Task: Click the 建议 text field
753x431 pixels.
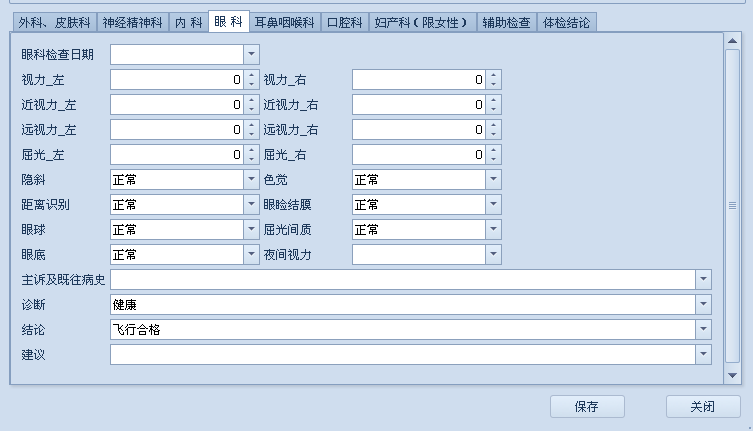Action: (x=403, y=354)
